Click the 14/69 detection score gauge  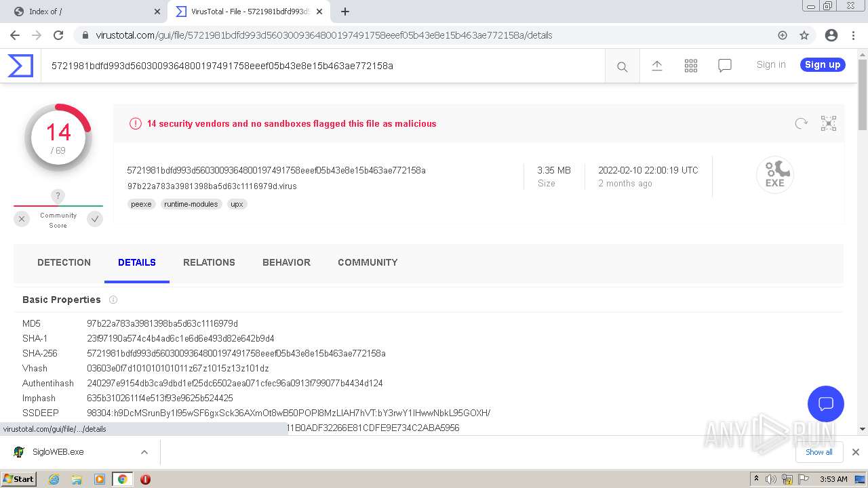[58, 137]
